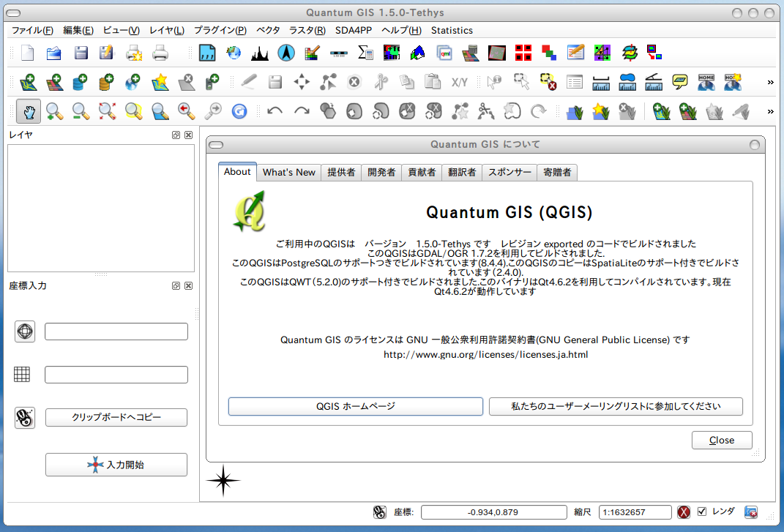Image resolution: width=784 pixels, height=532 pixels.
Task: Click the Move Feature cross-arrows icon
Action: (x=302, y=81)
